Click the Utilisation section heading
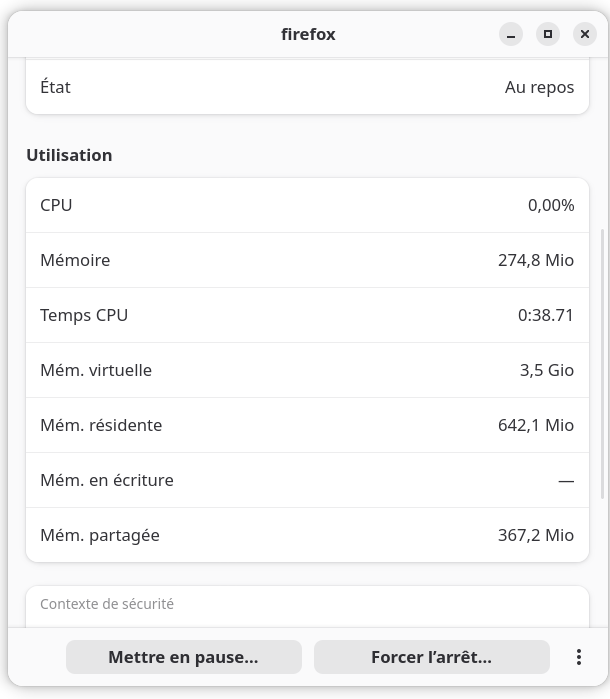The image size is (610, 699). pyautogui.click(x=69, y=155)
